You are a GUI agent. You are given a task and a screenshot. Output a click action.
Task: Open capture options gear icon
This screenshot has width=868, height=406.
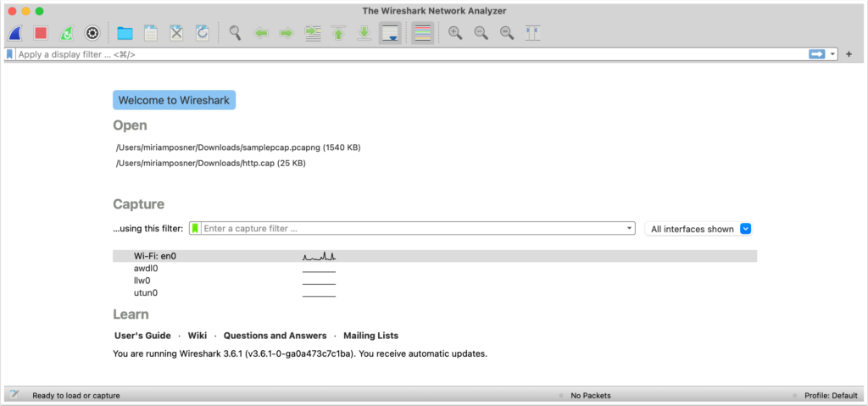pos(92,33)
